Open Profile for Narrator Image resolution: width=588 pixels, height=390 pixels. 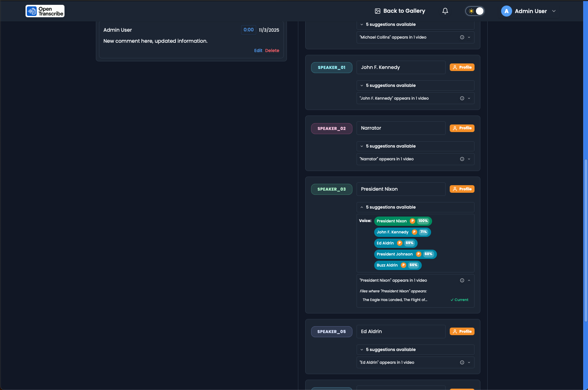tap(462, 128)
